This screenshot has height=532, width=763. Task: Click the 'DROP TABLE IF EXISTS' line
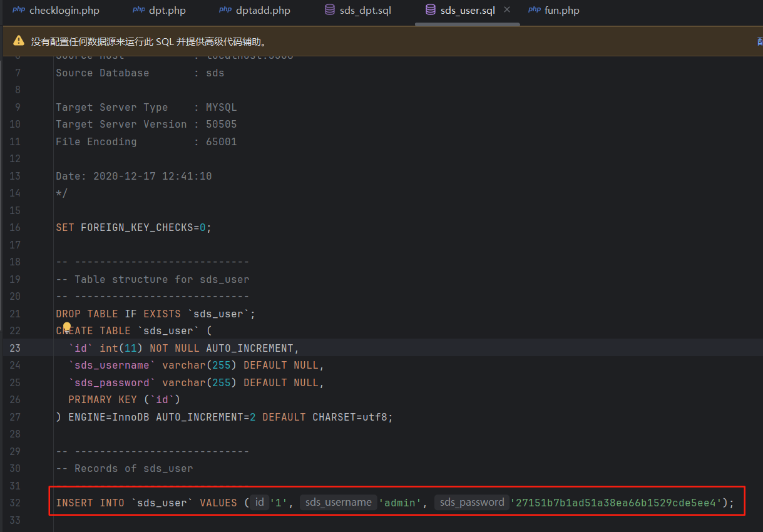(156, 314)
